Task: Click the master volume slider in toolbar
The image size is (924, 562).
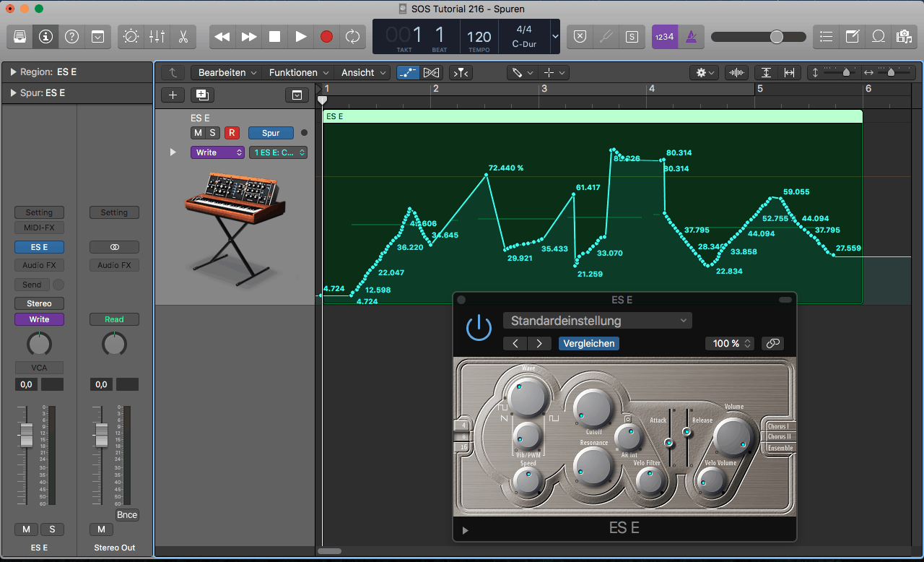Action: 758,37
